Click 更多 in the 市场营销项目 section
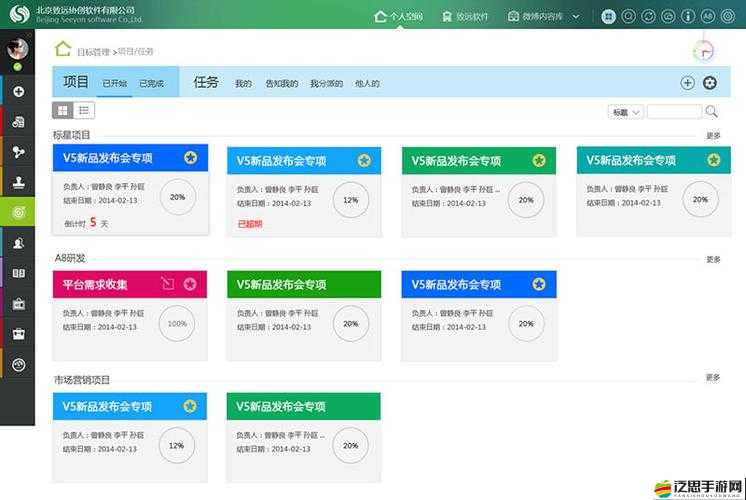746x500 pixels. coord(713,377)
